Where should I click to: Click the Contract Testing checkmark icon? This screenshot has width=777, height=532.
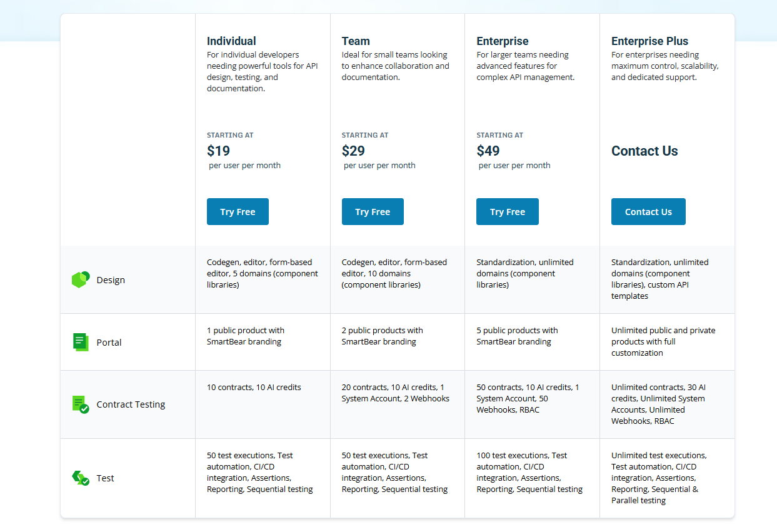tap(81, 404)
